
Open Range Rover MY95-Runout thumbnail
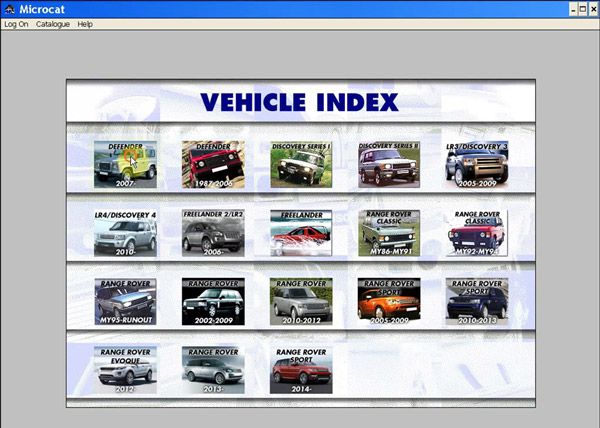click(x=125, y=301)
